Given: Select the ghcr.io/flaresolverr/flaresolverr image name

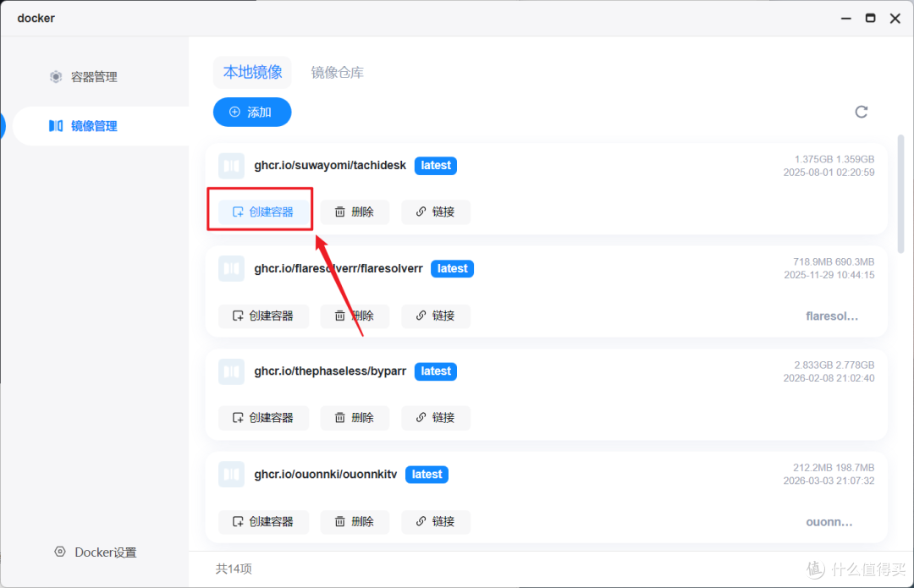Looking at the screenshot, I should (338, 269).
